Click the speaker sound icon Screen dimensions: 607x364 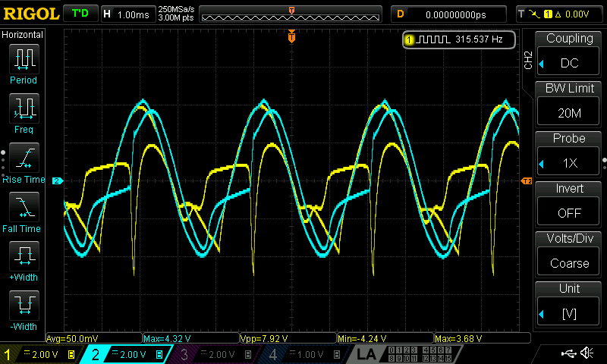[x=587, y=353]
